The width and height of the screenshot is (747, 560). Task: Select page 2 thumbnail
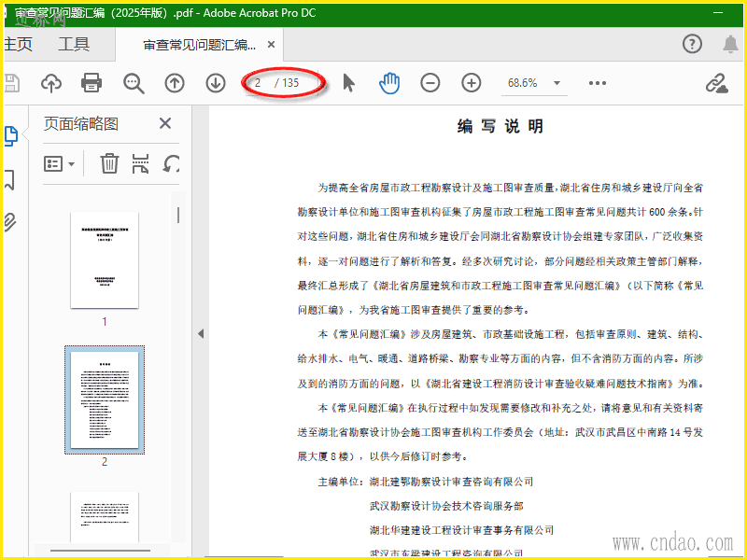[x=105, y=400]
